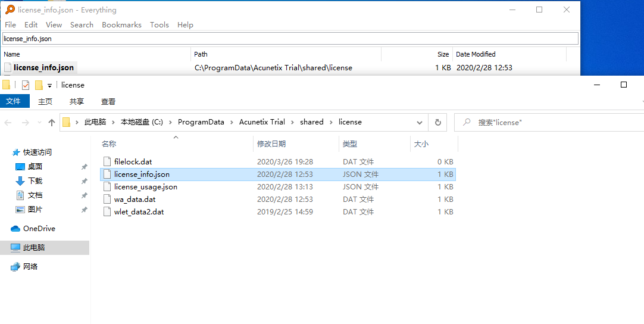Select the wlet_data2.dat file
The width and height of the screenshot is (644, 324).
click(139, 212)
